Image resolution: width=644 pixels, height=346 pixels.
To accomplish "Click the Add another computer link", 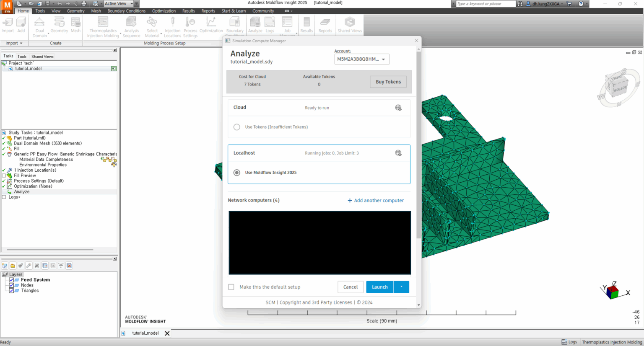I will 376,201.
